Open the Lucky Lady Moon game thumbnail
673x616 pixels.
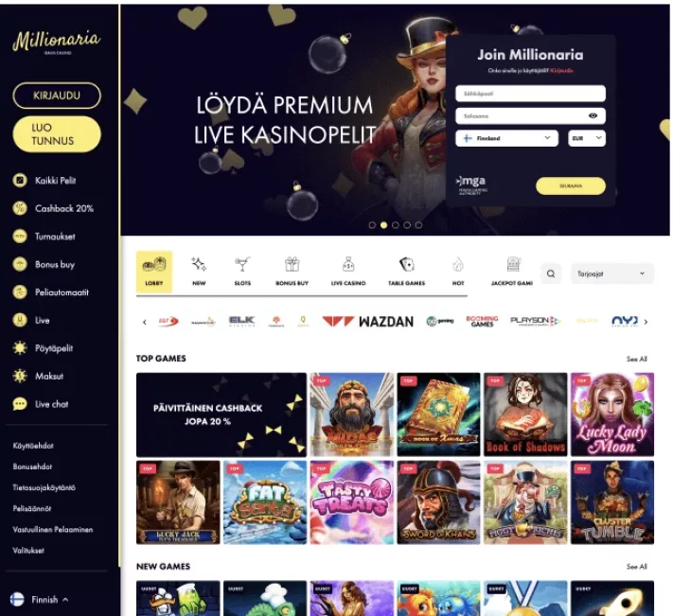click(x=612, y=414)
